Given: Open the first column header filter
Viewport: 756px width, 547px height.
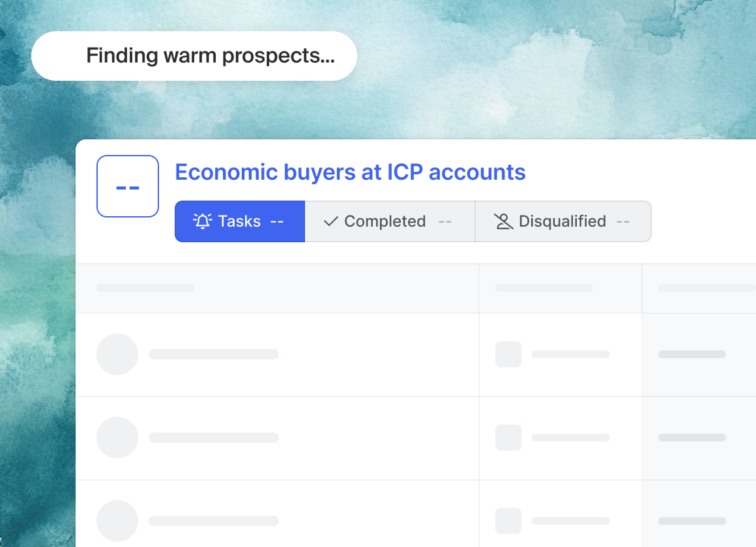Looking at the screenshot, I should click(145, 287).
